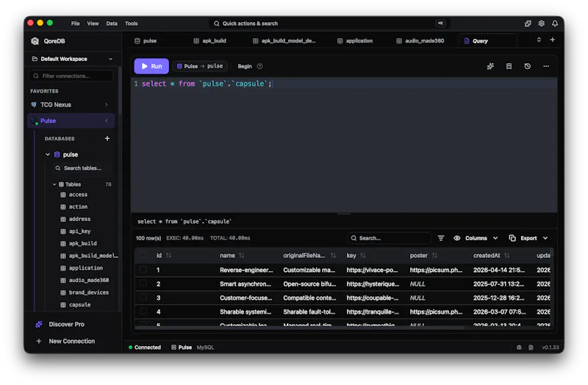Click the Begin transaction button

[245, 66]
